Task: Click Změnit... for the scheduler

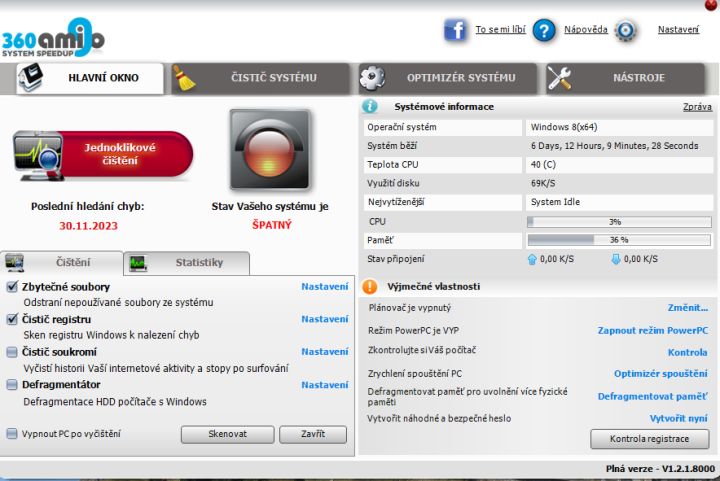Action: coord(688,308)
